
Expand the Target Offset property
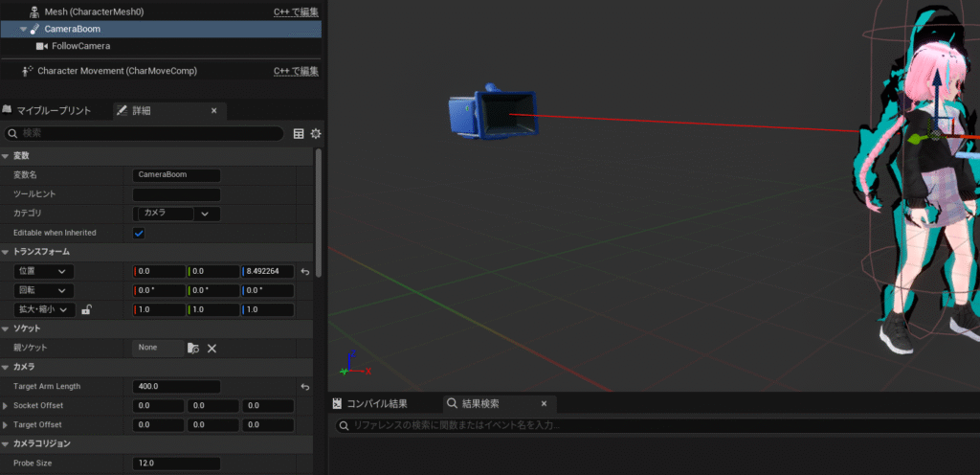[x=6, y=425]
